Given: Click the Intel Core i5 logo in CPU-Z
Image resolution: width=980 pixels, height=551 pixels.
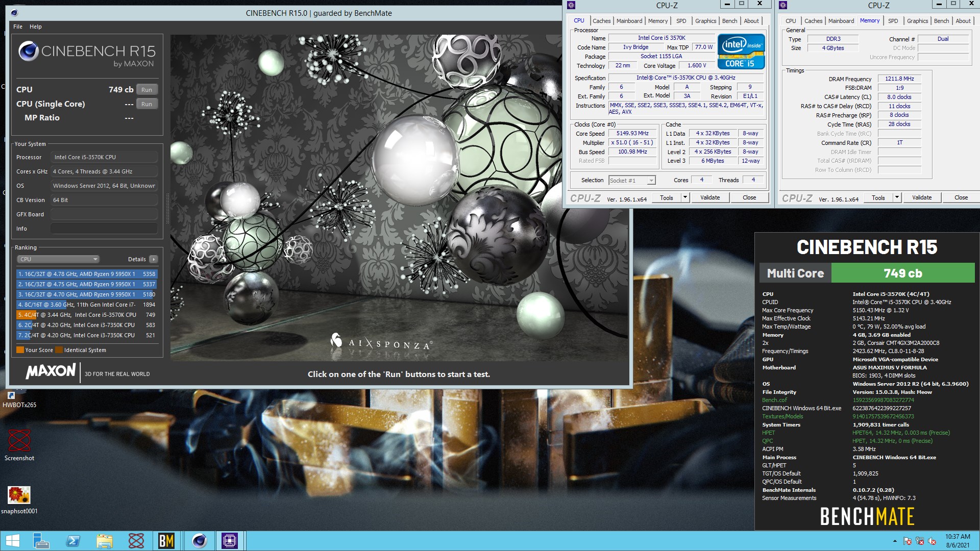Looking at the screenshot, I should pyautogui.click(x=741, y=51).
